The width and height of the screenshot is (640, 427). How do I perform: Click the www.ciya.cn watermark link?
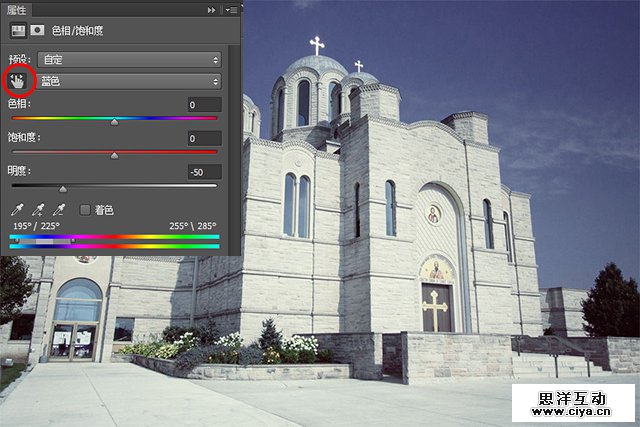point(573,408)
